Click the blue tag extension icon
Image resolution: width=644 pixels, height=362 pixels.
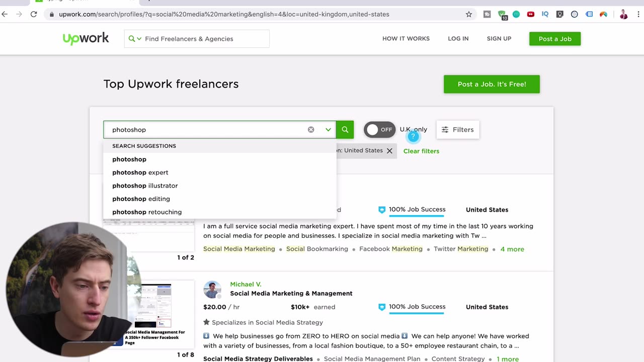click(589, 14)
